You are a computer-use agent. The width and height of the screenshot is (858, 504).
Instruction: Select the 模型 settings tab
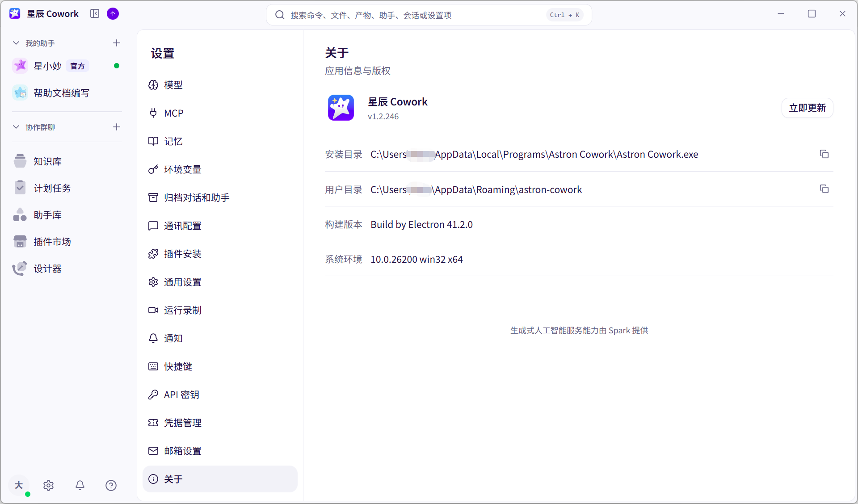(x=220, y=85)
